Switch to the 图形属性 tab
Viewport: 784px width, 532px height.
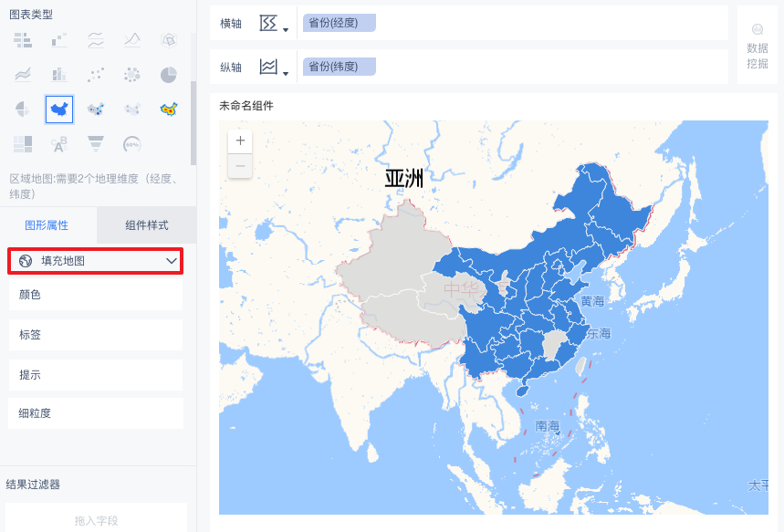(x=47, y=225)
